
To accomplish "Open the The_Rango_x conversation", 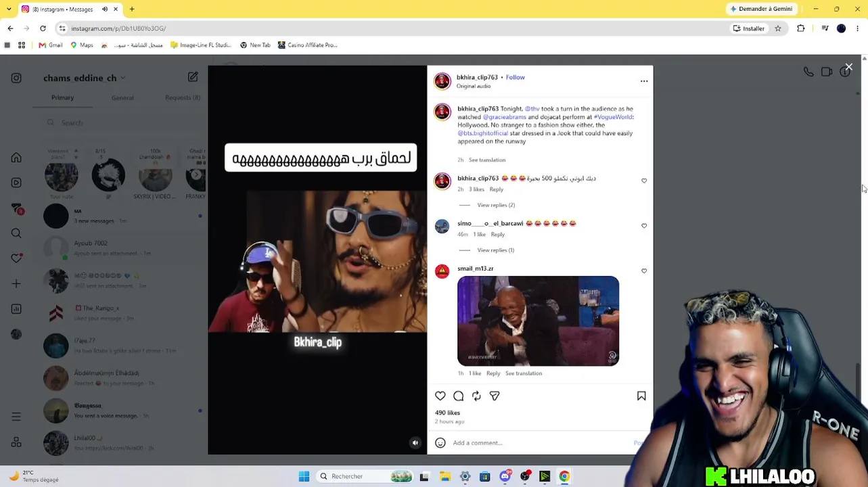I will point(122,313).
